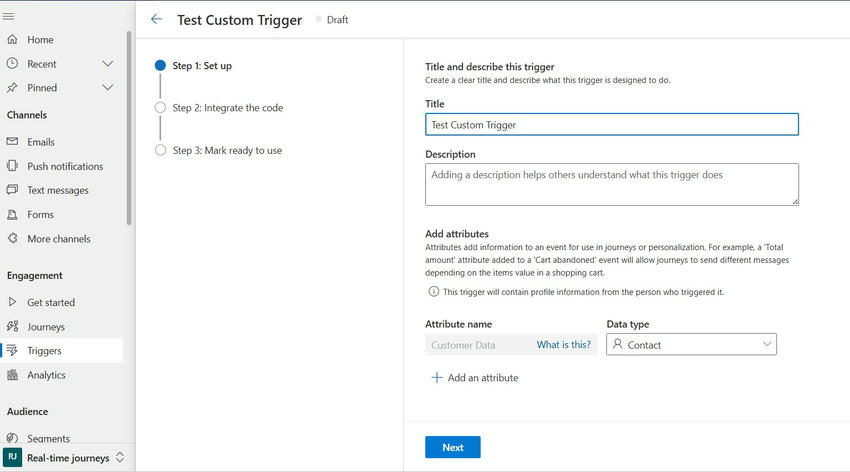
Task: Expand the Pinned section chevron
Action: click(x=108, y=88)
